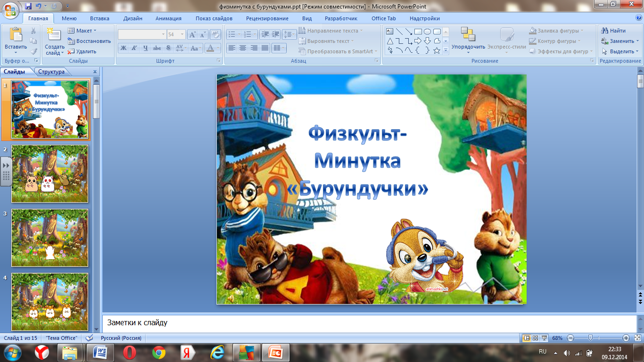Open the Office Tab ribbon tab
The width and height of the screenshot is (644, 362).
pos(383,18)
